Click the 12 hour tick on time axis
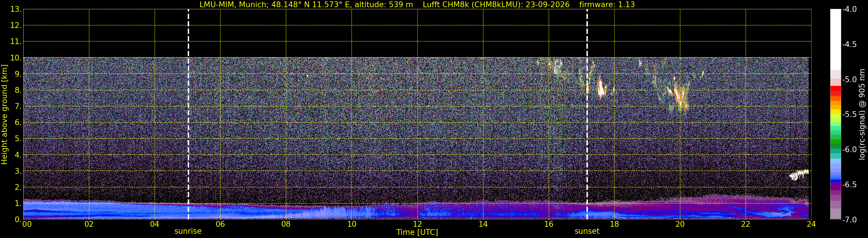The image size is (868, 238). (417, 224)
